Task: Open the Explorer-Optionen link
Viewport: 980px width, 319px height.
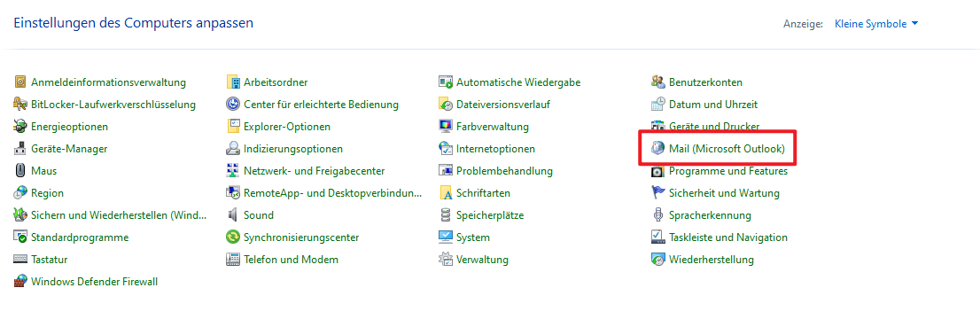Action: [x=287, y=127]
